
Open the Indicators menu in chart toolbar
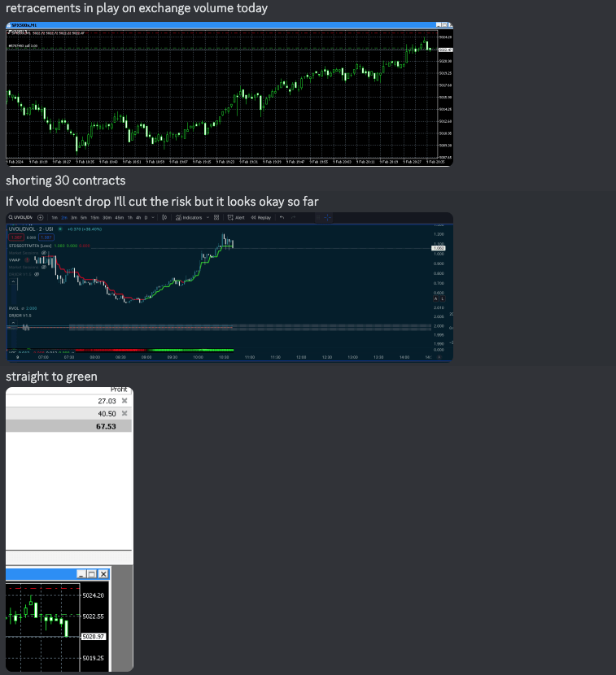click(192, 218)
